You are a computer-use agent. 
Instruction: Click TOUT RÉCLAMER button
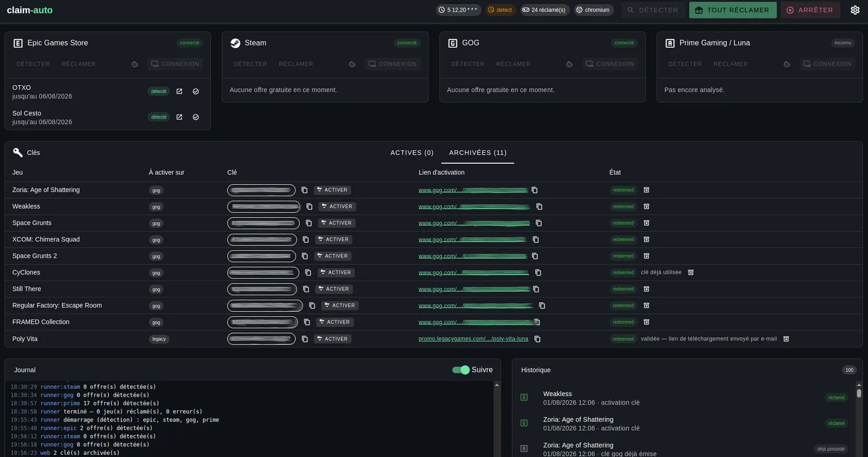tap(733, 10)
